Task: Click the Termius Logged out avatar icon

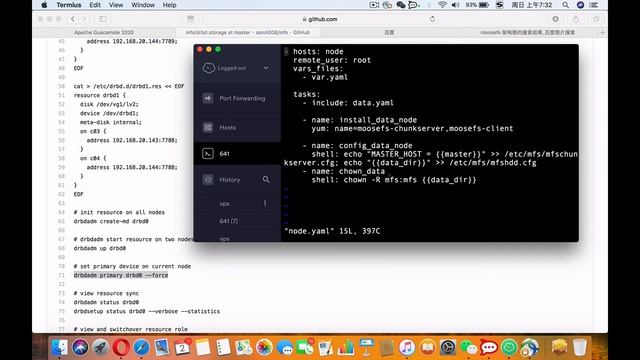Action: pos(208,68)
